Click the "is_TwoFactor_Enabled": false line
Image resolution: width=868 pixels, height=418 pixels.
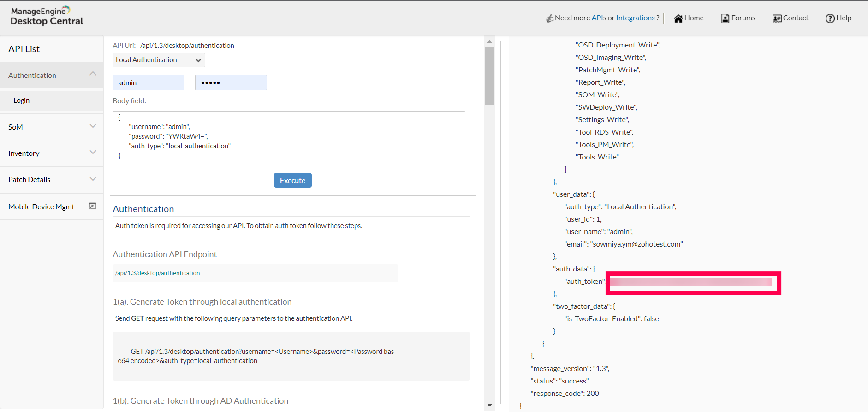[612, 319]
